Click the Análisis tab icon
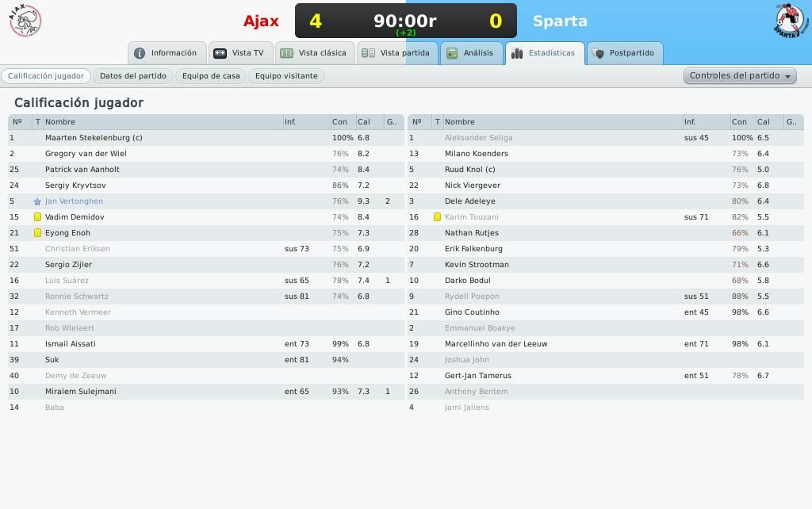The width and height of the screenshot is (812, 509). pos(452,53)
